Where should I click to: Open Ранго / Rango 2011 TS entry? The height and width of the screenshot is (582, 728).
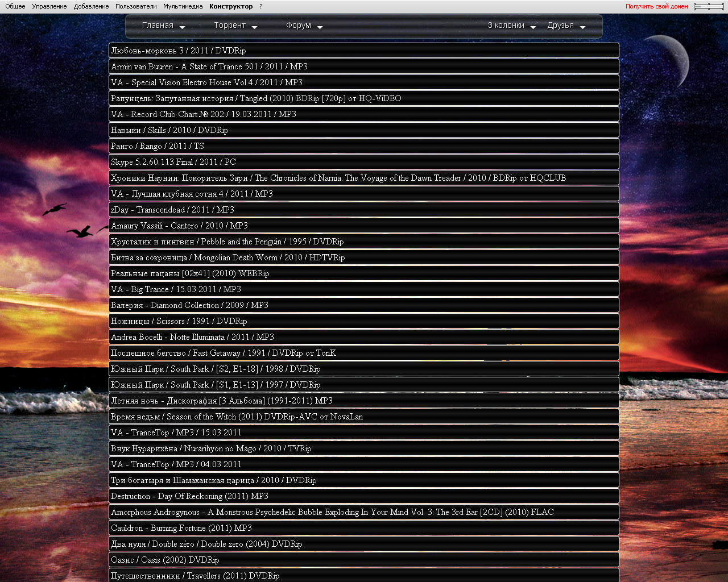click(158, 146)
